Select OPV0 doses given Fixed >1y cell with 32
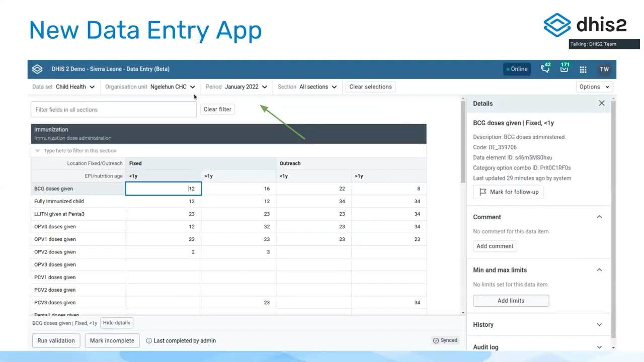Screen dimensions: 644x362 (238, 227)
